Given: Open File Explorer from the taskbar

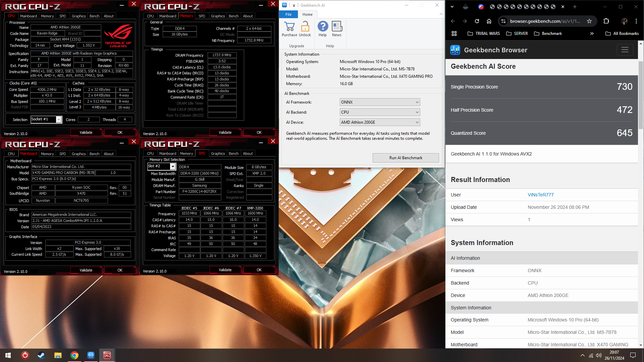Looking at the screenshot, I should (x=58, y=355).
